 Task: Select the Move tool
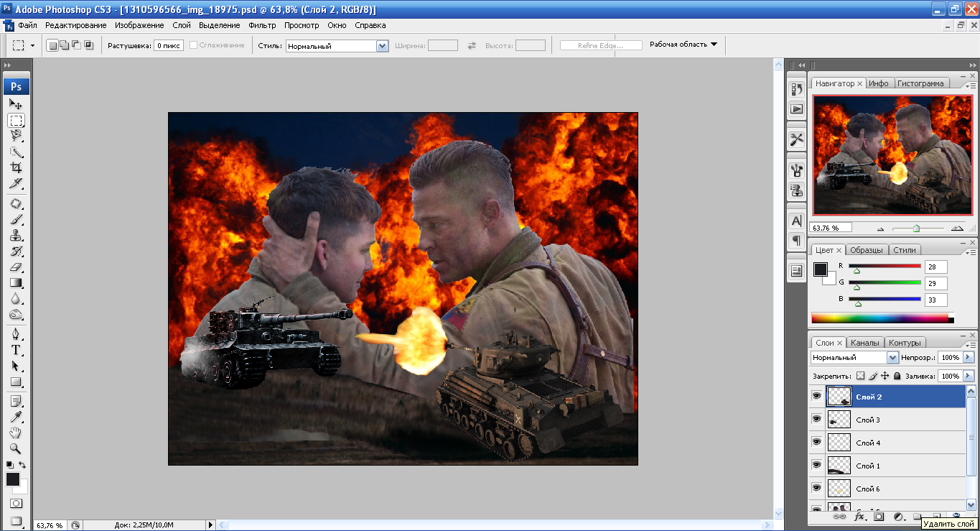[16, 104]
